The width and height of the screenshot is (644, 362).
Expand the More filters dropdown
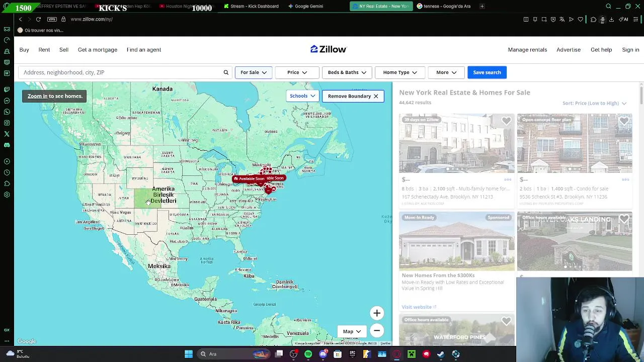pyautogui.click(x=446, y=72)
